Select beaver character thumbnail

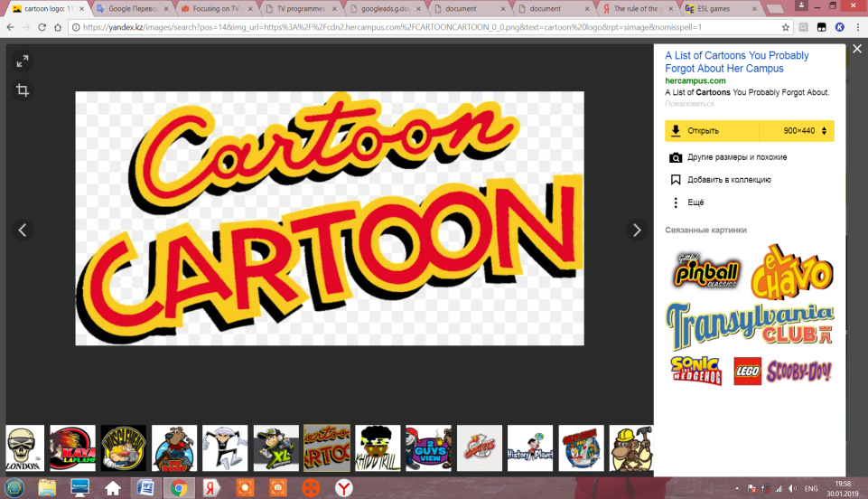[x=174, y=448]
